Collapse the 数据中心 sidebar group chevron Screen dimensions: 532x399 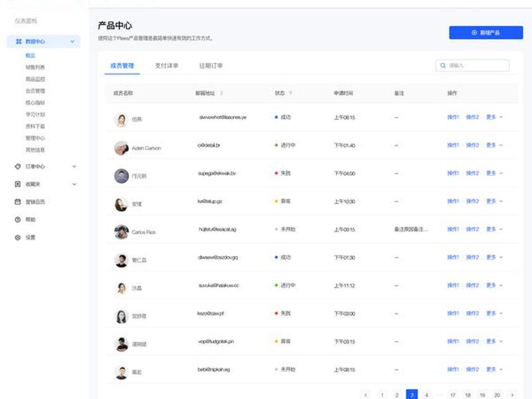pyautogui.click(x=72, y=41)
